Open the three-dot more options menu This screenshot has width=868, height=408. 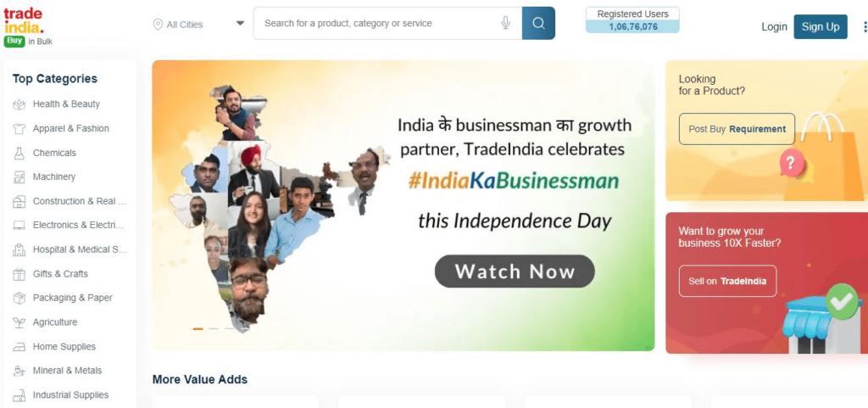tap(865, 26)
